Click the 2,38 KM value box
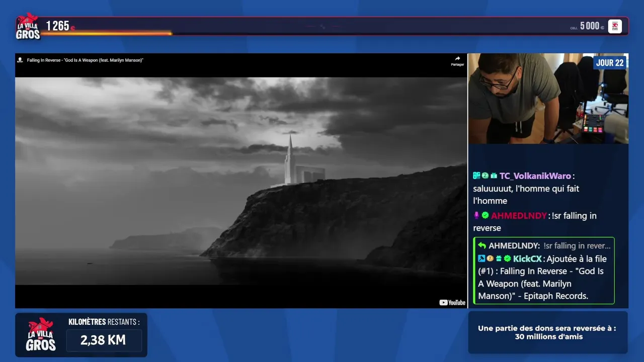Image resolution: width=644 pixels, height=362 pixels. 103,340
